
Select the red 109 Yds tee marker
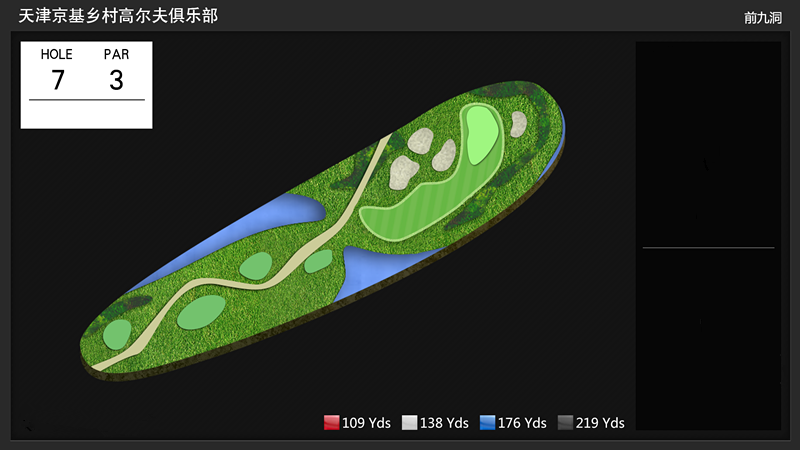[331, 422]
